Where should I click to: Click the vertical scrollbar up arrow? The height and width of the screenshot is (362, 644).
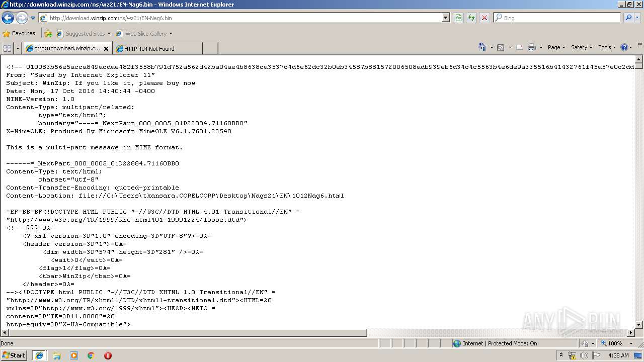pos(639,59)
